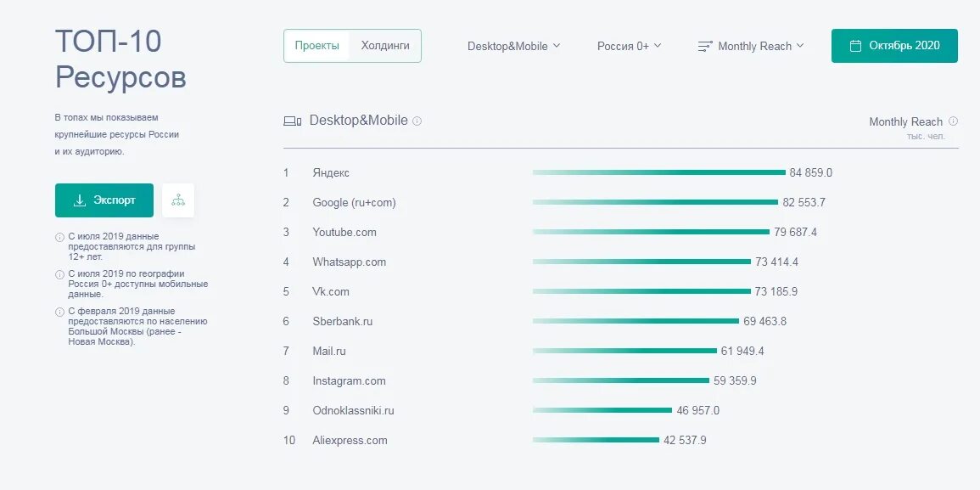Viewport: 980px width, 490px height.
Task: Select the Aliexpress.com row
Action: [620, 441]
